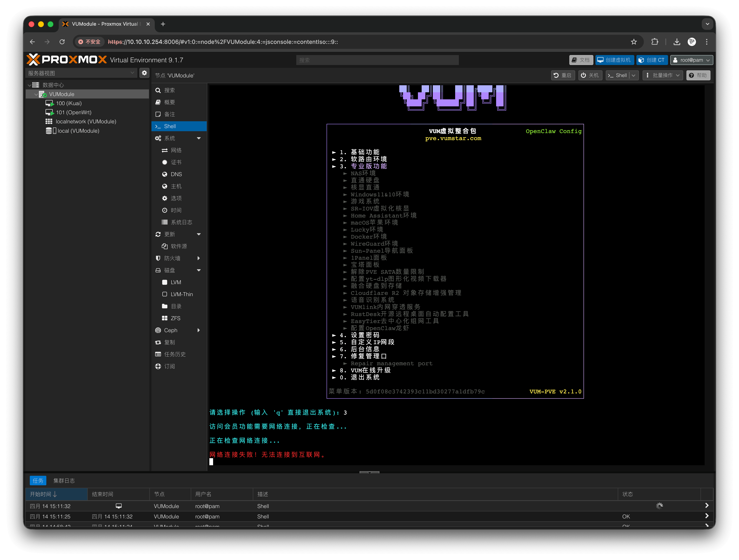This screenshot has width=739, height=560.
Task: Click the 创建虚拟机 create VM button
Action: (x=614, y=60)
